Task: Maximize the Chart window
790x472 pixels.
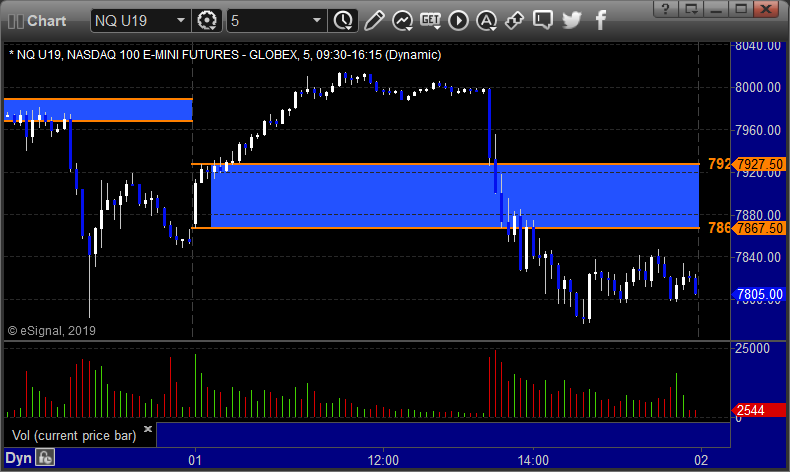Action: [x=741, y=9]
